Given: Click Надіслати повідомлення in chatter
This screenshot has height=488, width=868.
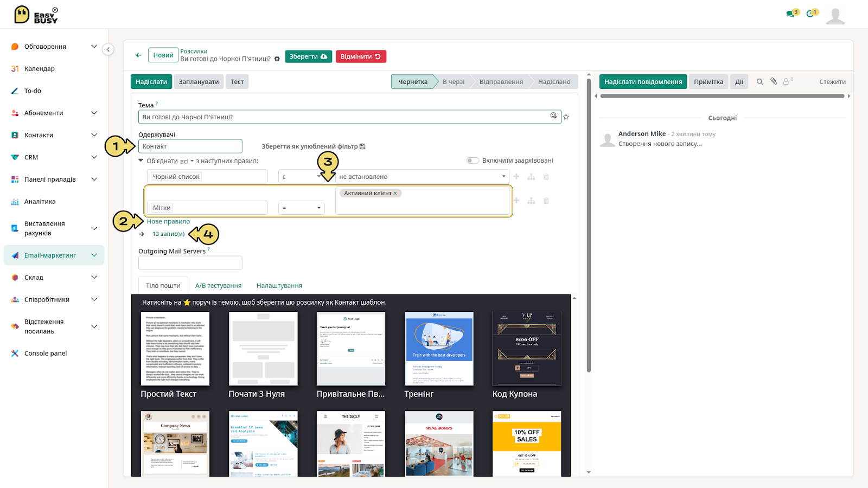Looking at the screenshot, I should [643, 82].
